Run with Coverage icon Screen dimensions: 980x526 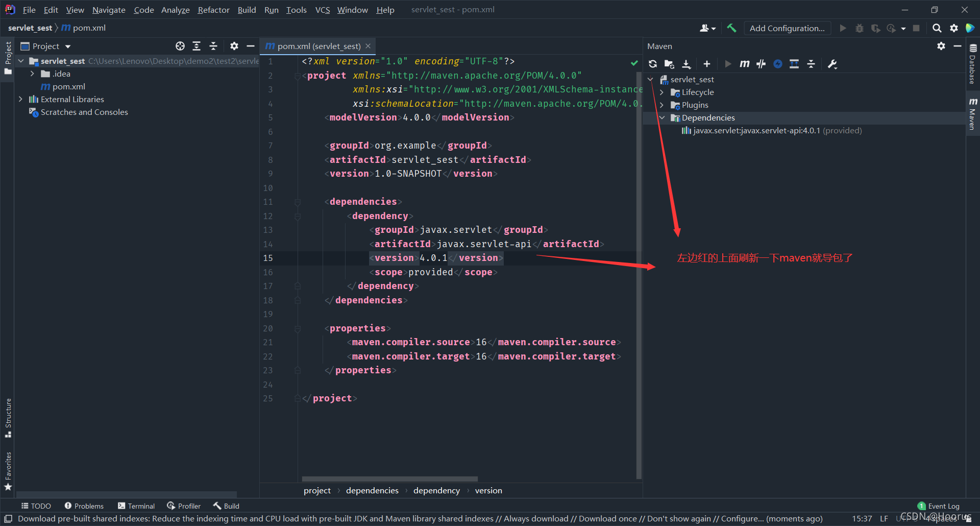876,28
